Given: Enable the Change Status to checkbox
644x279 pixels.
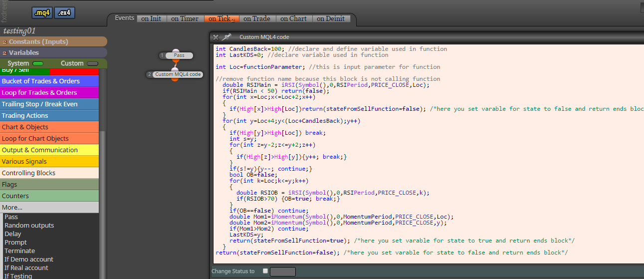Looking at the screenshot, I should point(265,271).
